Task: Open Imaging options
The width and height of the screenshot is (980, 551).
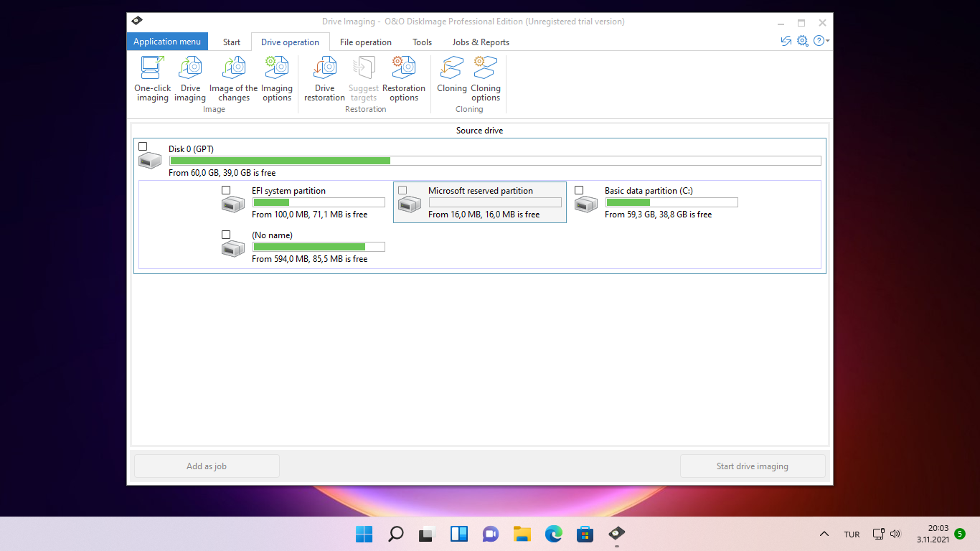Action: click(x=277, y=79)
